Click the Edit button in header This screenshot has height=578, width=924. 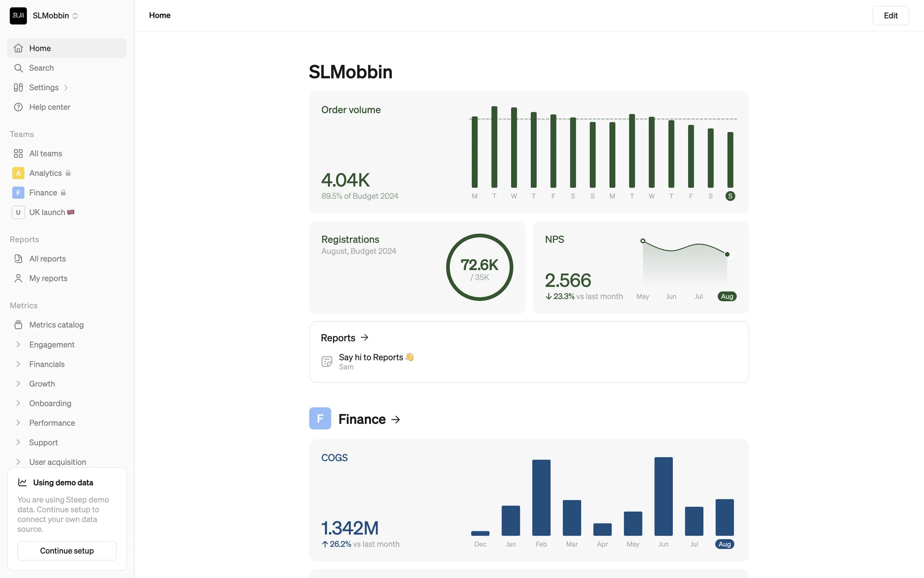coord(890,15)
